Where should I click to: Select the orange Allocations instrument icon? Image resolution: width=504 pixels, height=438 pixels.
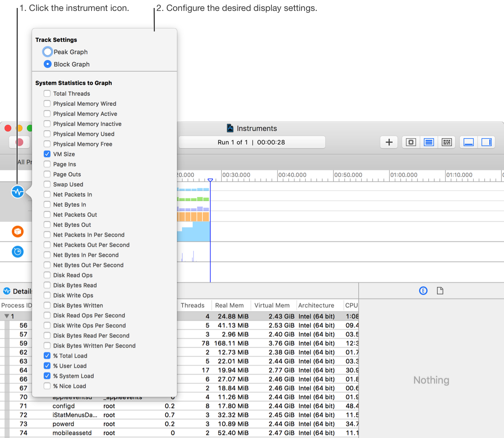(17, 231)
